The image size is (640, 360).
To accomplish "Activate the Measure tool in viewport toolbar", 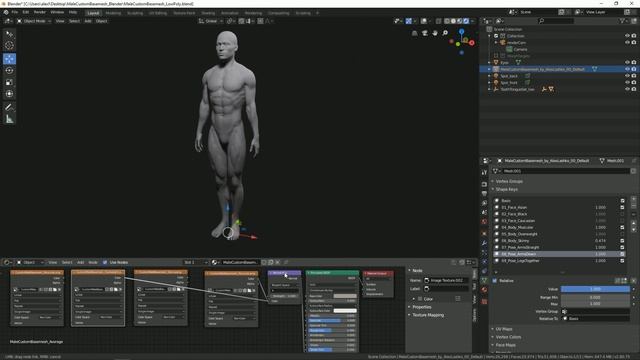I will [x=9, y=119].
